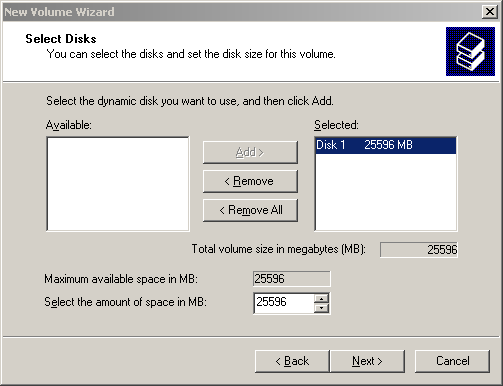Click the New Volume Wizard title text
The width and height of the screenshot is (503, 386).
(59, 12)
